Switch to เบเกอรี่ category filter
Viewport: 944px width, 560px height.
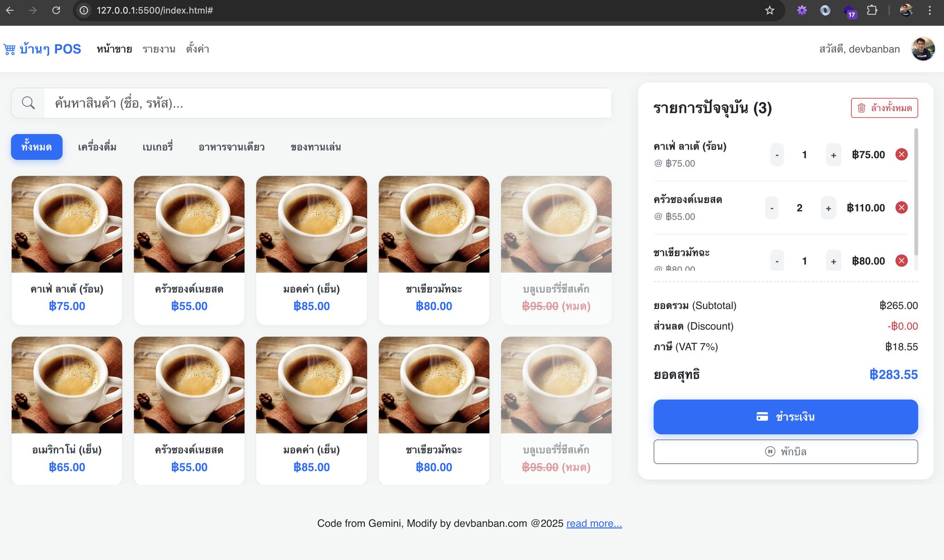click(157, 147)
